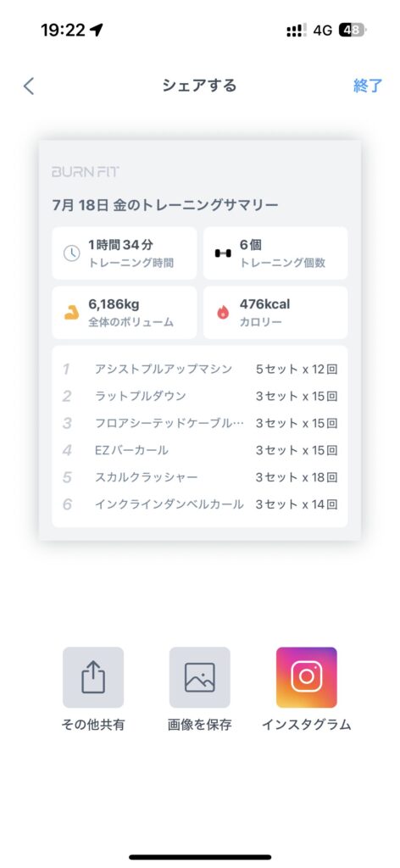400x868 pixels.
Task: Tap the ラットプルダウン exercise row
Action: pos(200,397)
